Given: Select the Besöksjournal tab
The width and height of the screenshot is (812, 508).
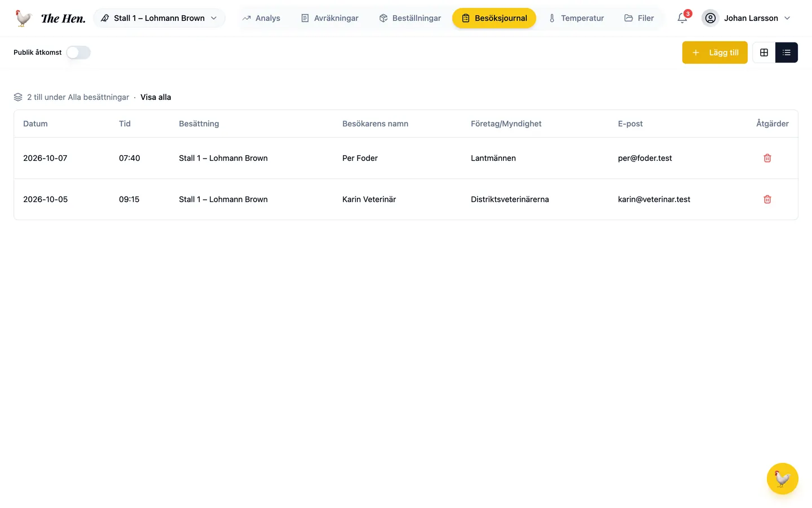Looking at the screenshot, I should click(x=494, y=18).
